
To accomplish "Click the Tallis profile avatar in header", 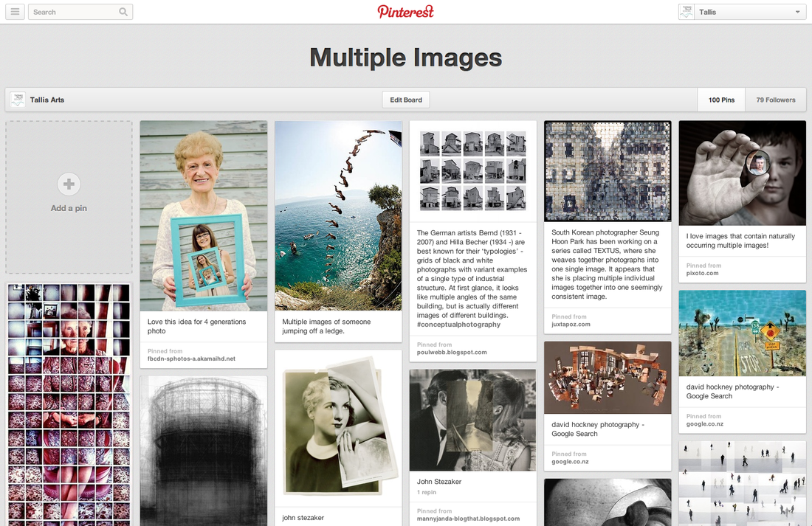I will coord(687,12).
